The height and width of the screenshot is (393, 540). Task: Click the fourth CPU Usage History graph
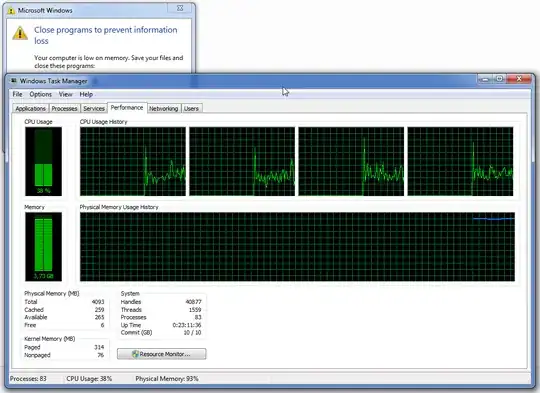pos(460,162)
